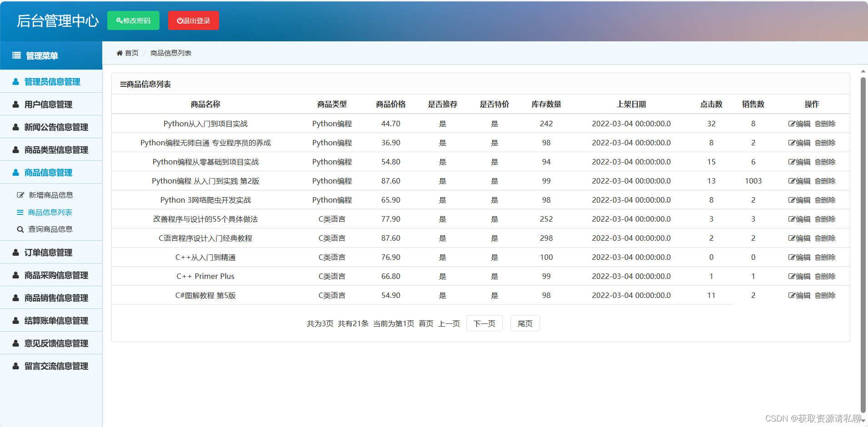Click the sales value 1003
The image size is (868, 427).
753,181
